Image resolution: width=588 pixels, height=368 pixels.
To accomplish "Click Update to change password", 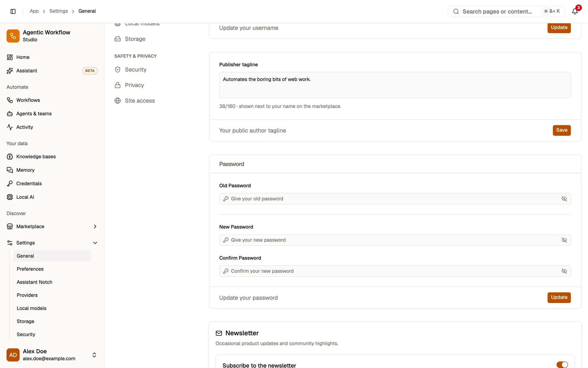I will click(x=559, y=297).
